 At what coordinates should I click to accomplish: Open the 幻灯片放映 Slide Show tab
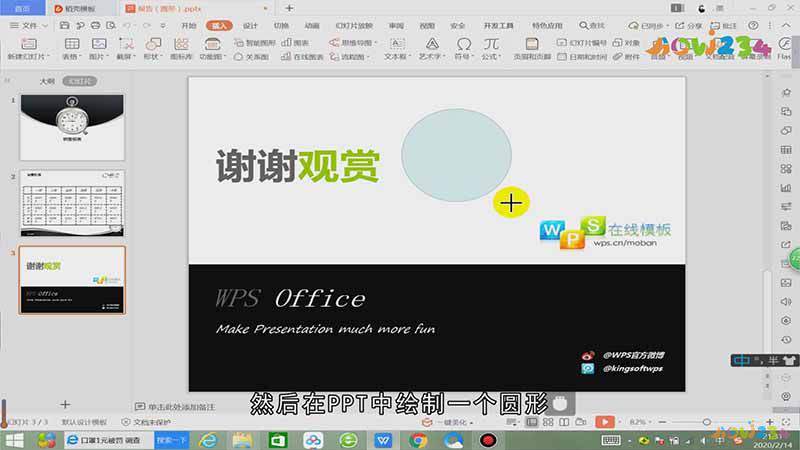coord(354,25)
